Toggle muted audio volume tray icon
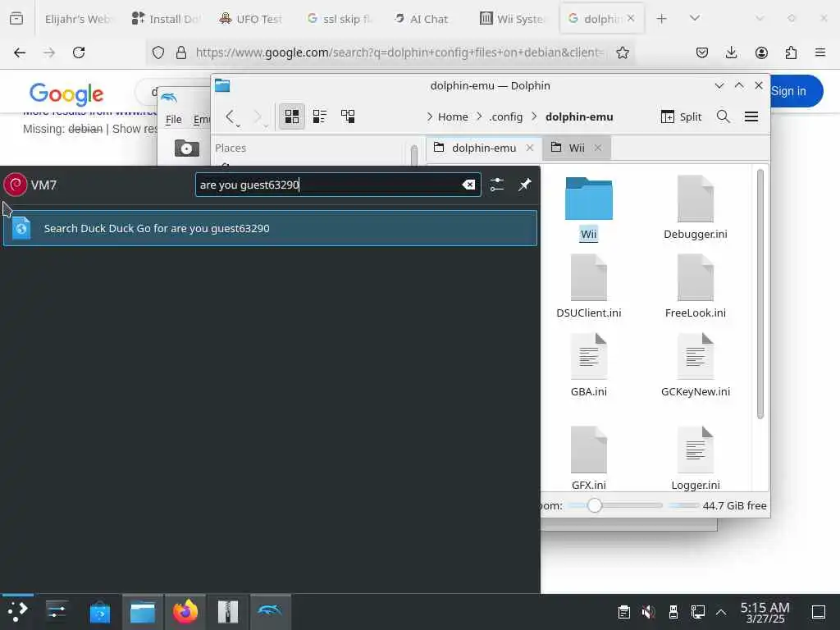 pyautogui.click(x=648, y=611)
